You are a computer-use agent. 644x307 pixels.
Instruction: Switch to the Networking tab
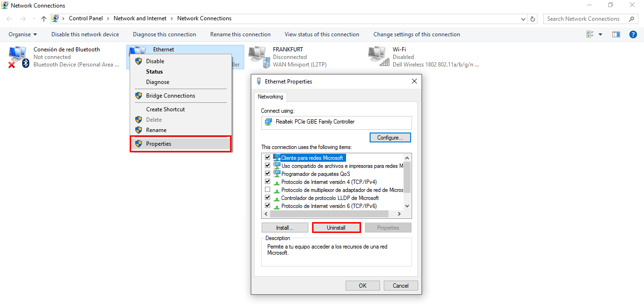pos(271,97)
